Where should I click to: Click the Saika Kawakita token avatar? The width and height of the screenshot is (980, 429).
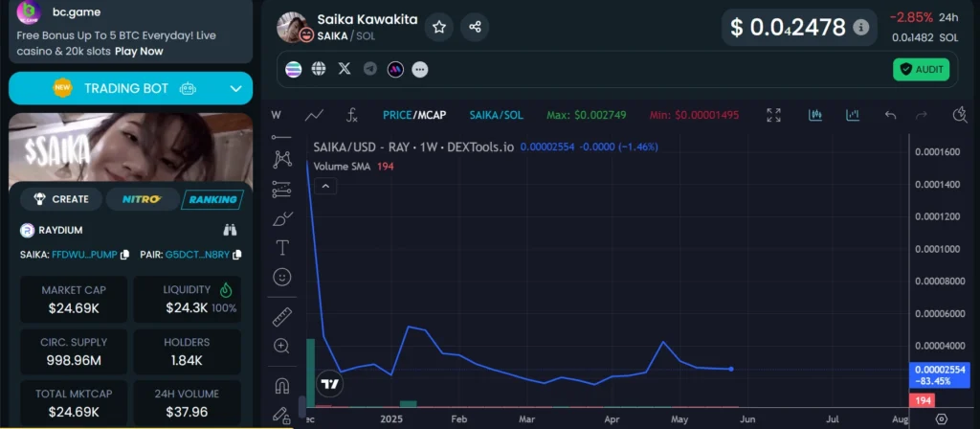point(293,27)
